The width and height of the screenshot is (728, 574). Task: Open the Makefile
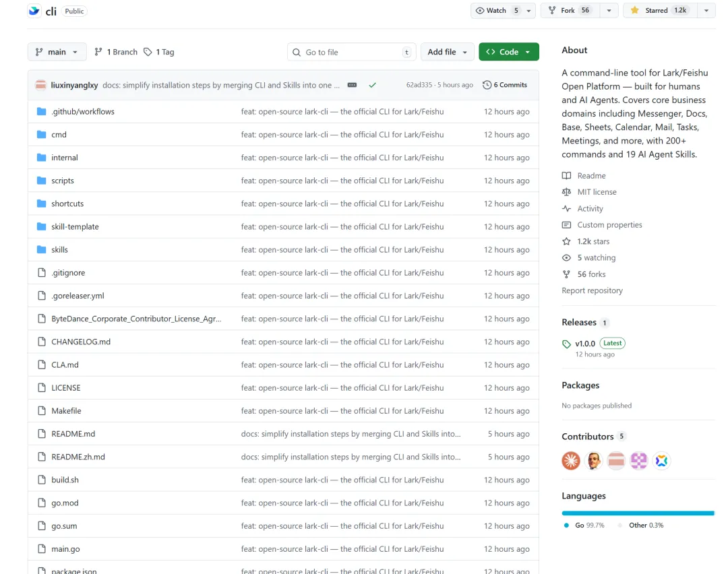66,411
